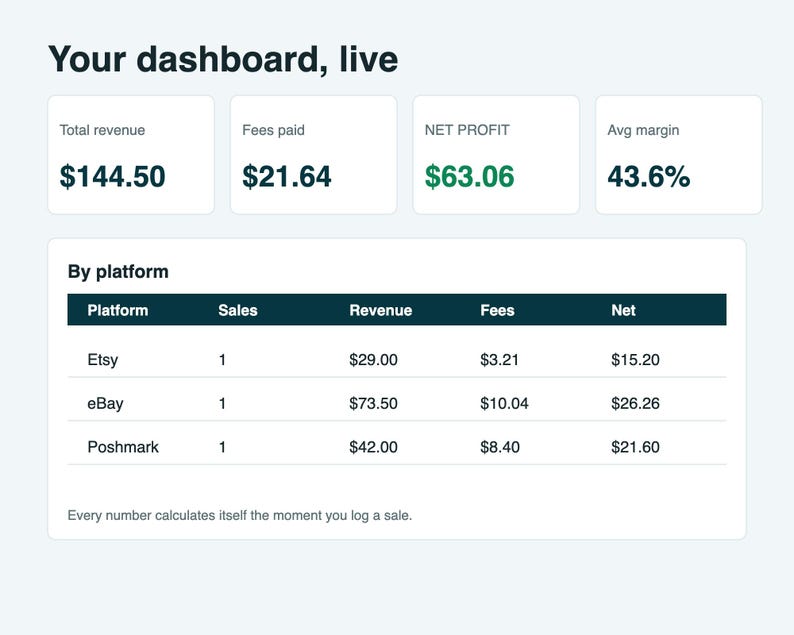The width and height of the screenshot is (794, 635).
Task: Click the Revenue column header
Action: tap(380, 310)
